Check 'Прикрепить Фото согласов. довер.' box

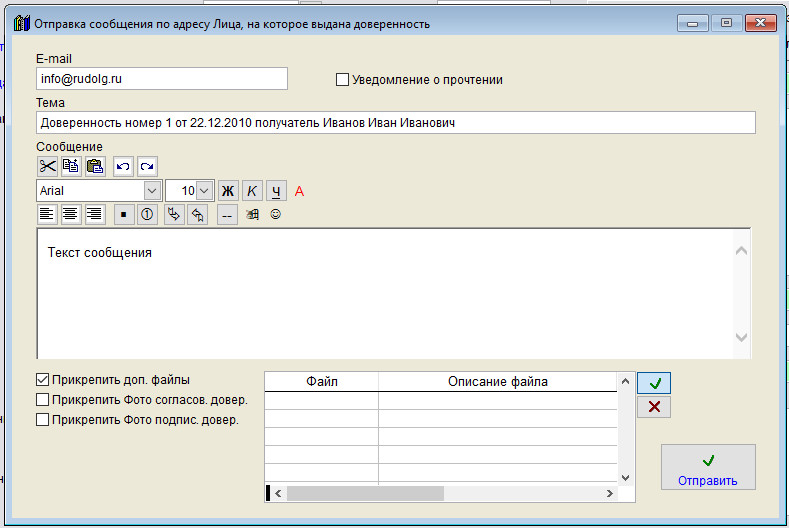(x=43, y=400)
